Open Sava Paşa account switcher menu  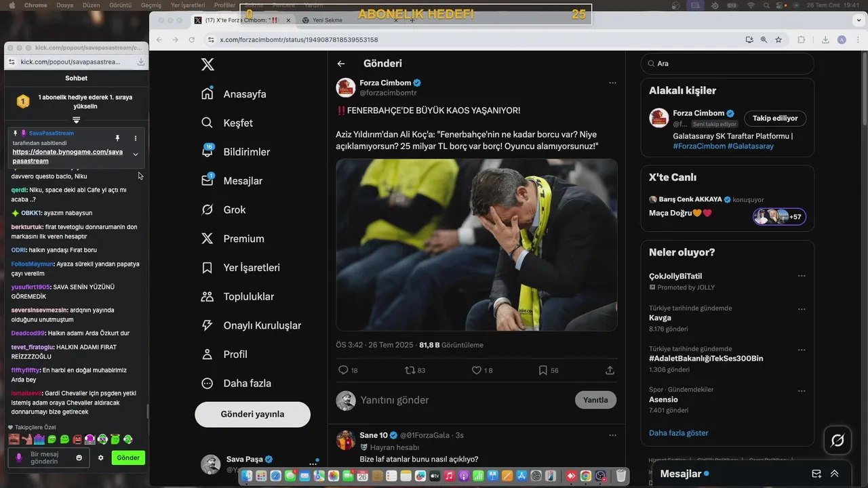click(313, 464)
